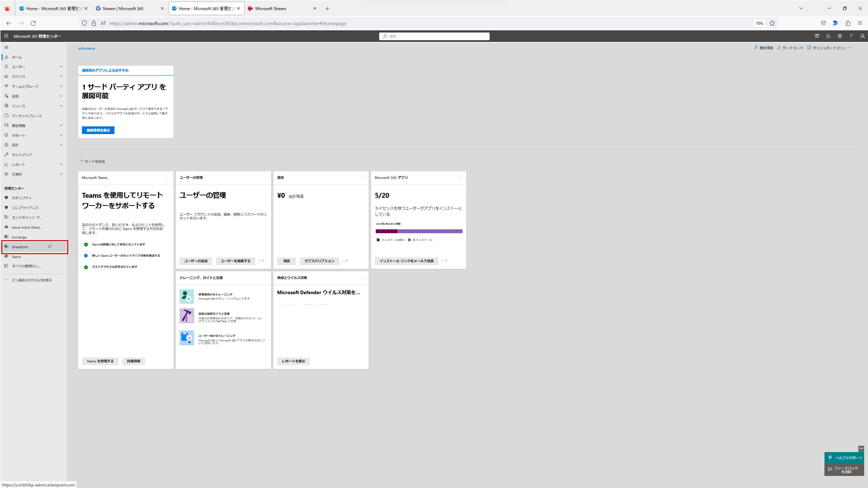Image resolution: width=868 pixels, height=488 pixels.
Task: Open Cloud Shell icon in header
Action: click(x=817, y=36)
